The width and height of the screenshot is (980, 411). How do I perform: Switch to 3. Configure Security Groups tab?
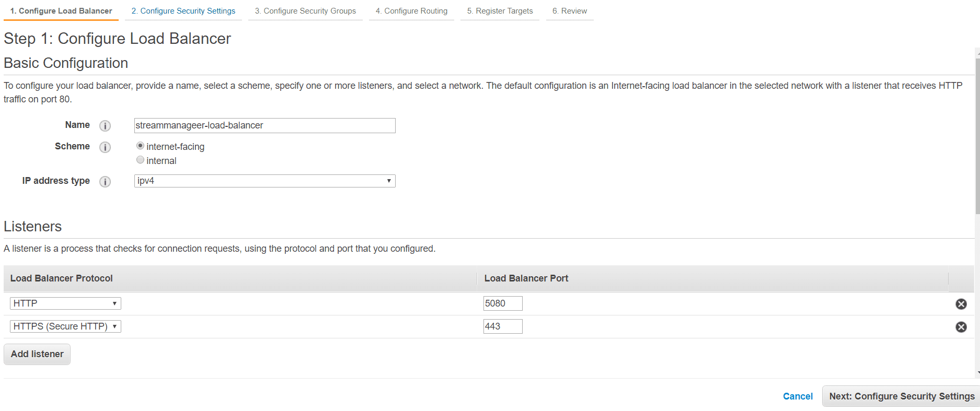click(x=305, y=11)
